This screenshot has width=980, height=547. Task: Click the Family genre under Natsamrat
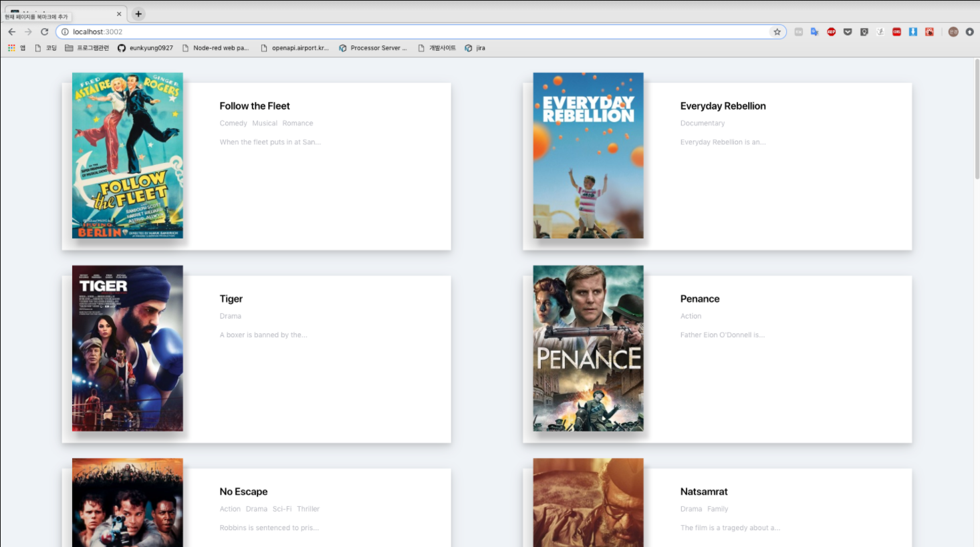coord(717,509)
